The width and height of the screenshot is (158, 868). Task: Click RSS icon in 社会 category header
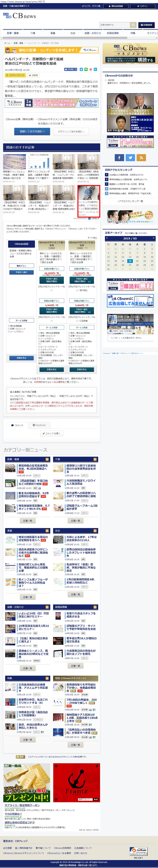[95, 531]
